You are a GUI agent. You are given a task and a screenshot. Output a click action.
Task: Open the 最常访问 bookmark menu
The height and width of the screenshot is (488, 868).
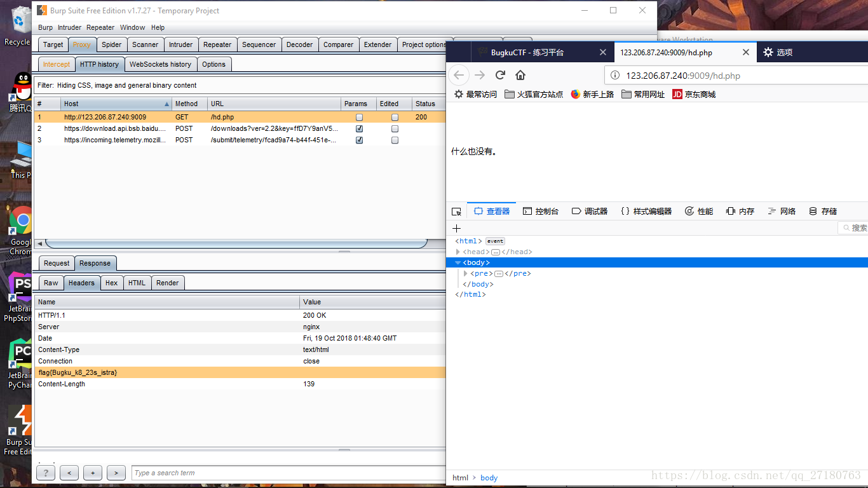click(x=475, y=94)
